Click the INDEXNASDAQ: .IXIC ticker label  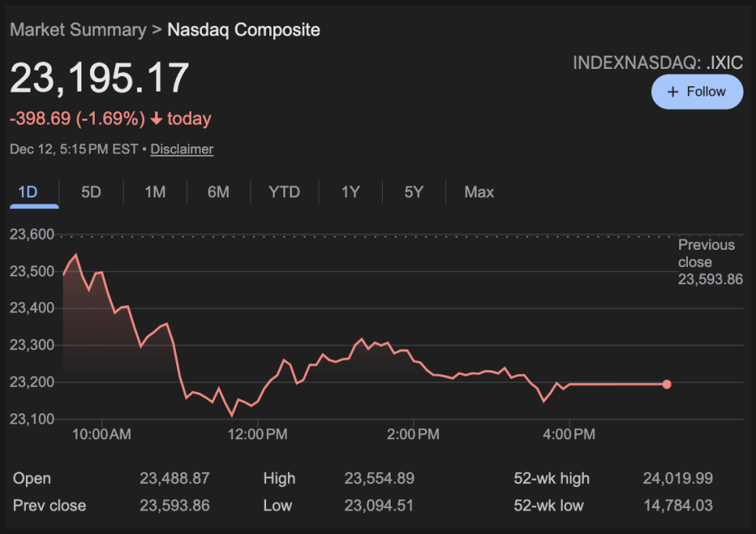(x=657, y=63)
